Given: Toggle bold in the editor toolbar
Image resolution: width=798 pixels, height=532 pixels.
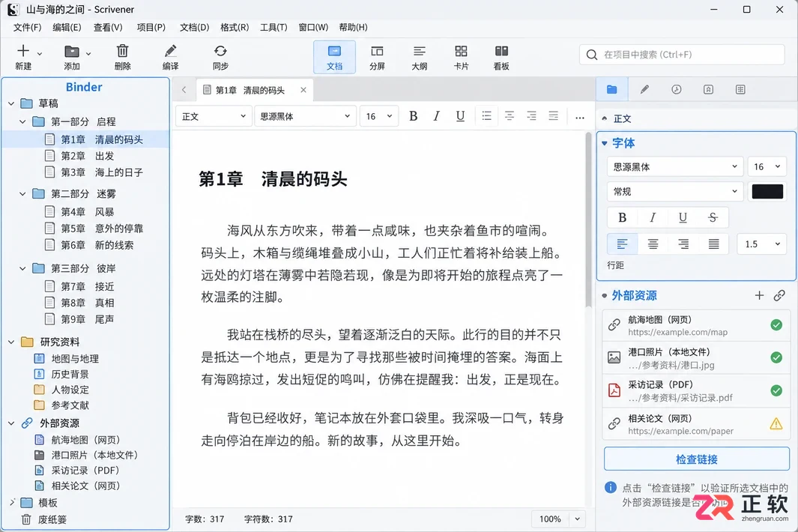Looking at the screenshot, I should tap(414, 117).
